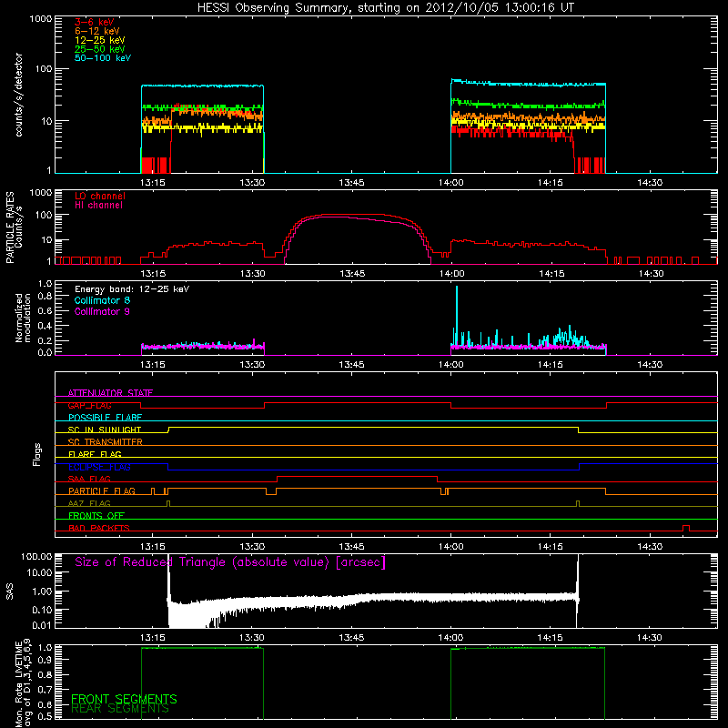Click 'Size of Reduced Triangle' plot caption
The height and width of the screenshot is (728, 728).
[x=230, y=562]
